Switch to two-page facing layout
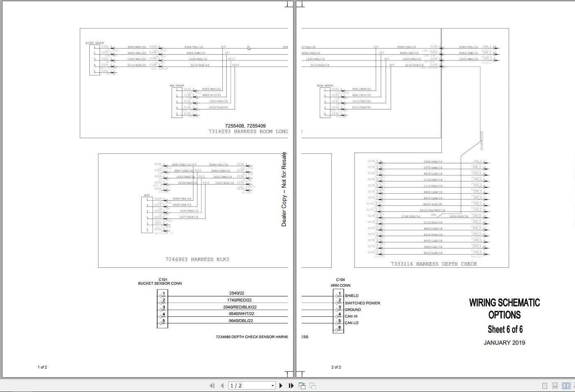Screen dimensions: 575x392 tap(566, 385)
